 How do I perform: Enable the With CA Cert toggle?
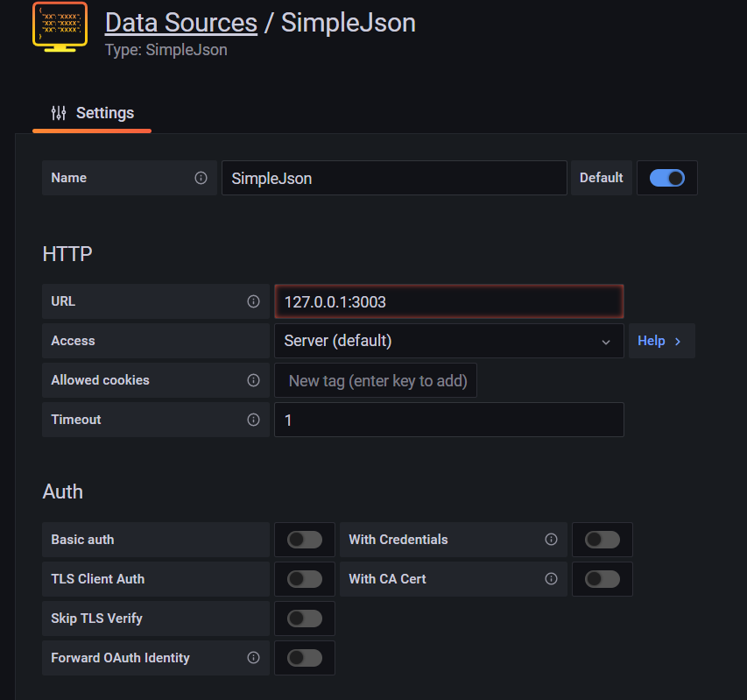pyautogui.click(x=603, y=579)
